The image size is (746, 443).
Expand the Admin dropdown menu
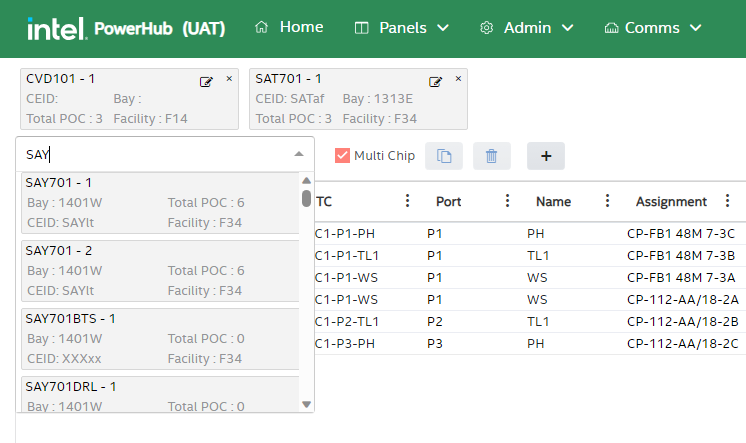526,28
